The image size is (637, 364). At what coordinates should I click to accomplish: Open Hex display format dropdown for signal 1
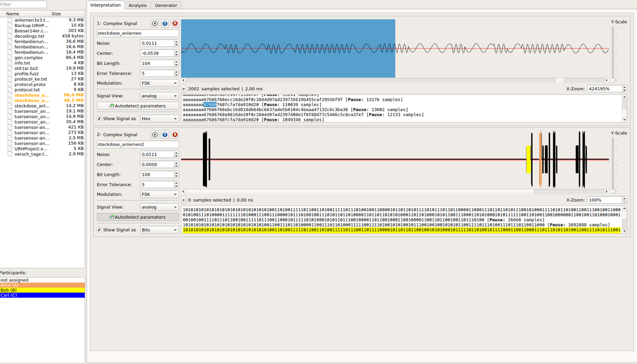[159, 119]
